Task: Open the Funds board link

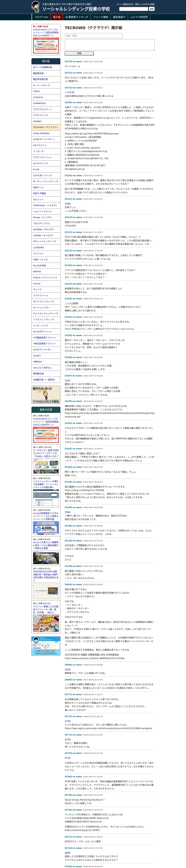Action: click(x=46, y=170)
